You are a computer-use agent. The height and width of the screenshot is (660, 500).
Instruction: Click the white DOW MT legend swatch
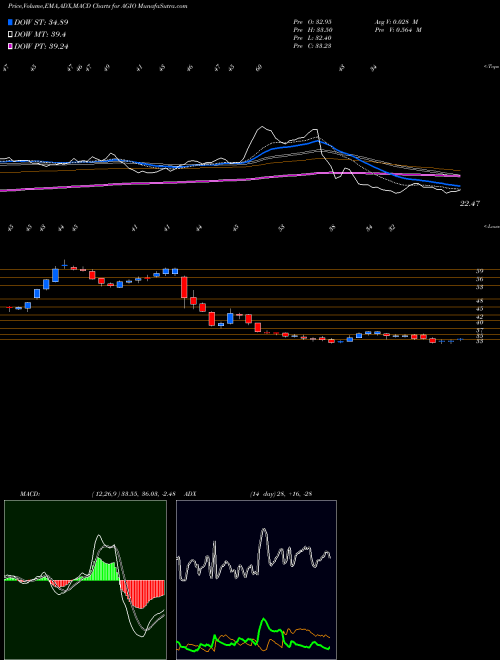click(x=10, y=35)
